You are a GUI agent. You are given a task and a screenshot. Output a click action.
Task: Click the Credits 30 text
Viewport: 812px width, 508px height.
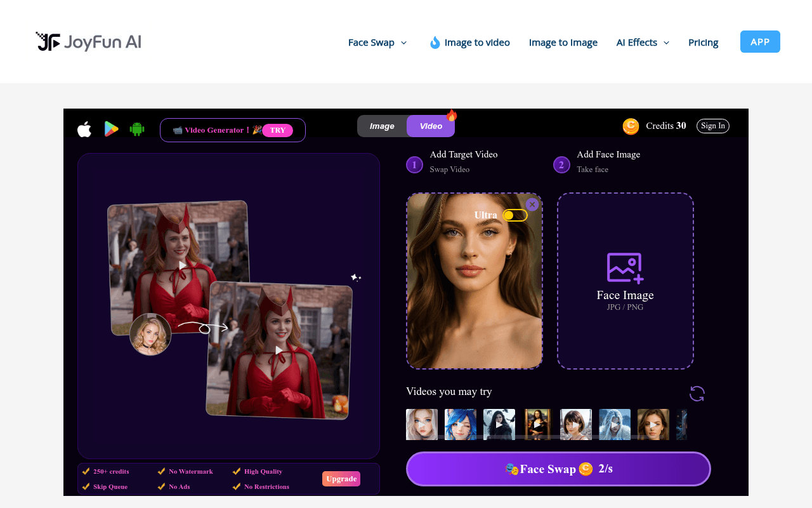[x=666, y=126]
